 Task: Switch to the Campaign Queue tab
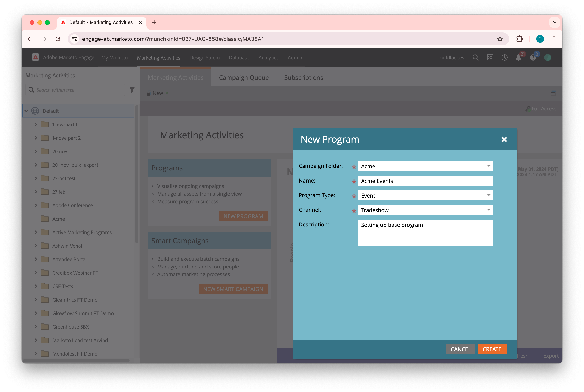pyautogui.click(x=244, y=77)
